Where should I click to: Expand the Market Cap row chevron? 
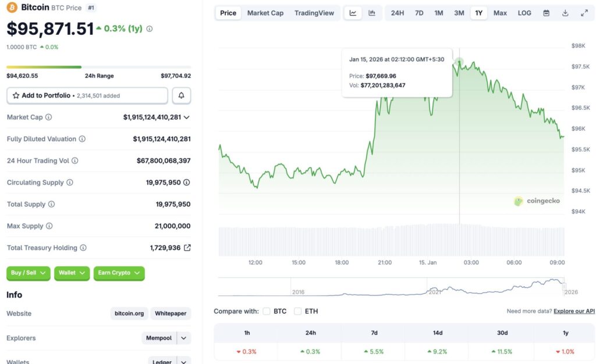(186, 117)
